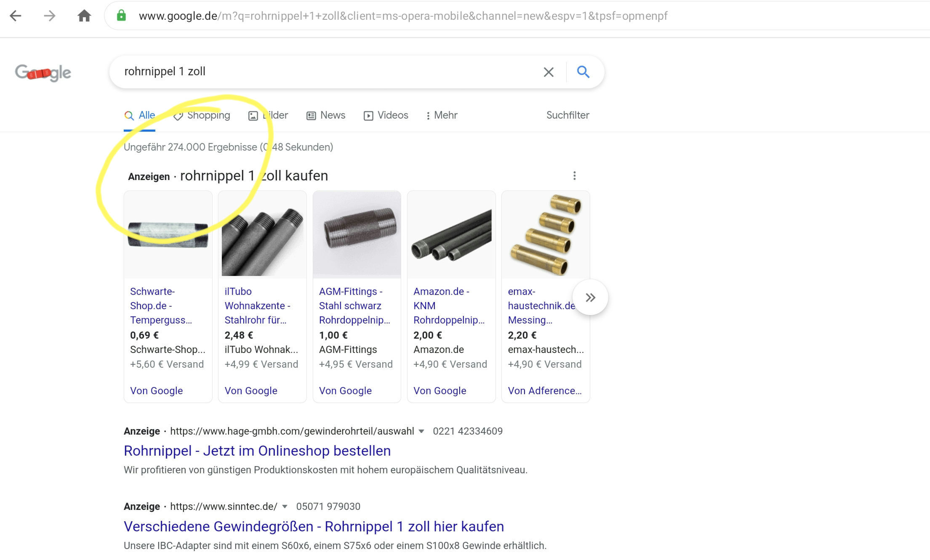This screenshot has height=560, width=930.
Task: Open the Schwarte-Shop.de Temperguss product link
Action: tap(161, 305)
